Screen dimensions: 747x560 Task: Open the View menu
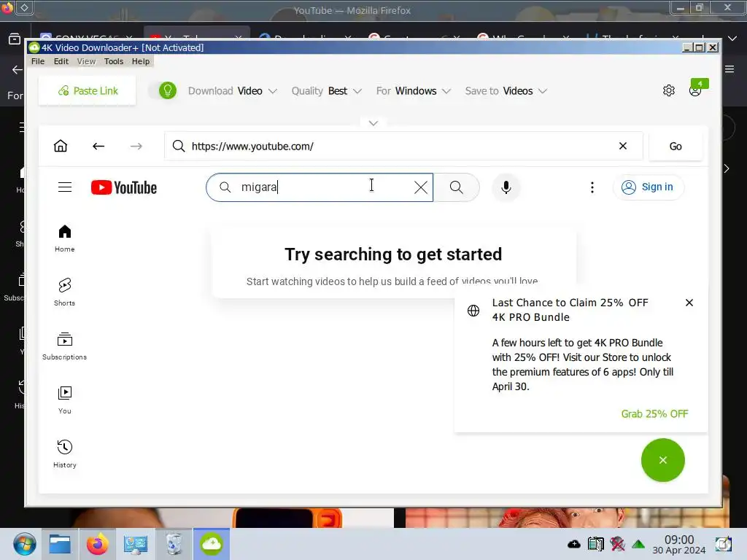pyautogui.click(x=86, y=61)
